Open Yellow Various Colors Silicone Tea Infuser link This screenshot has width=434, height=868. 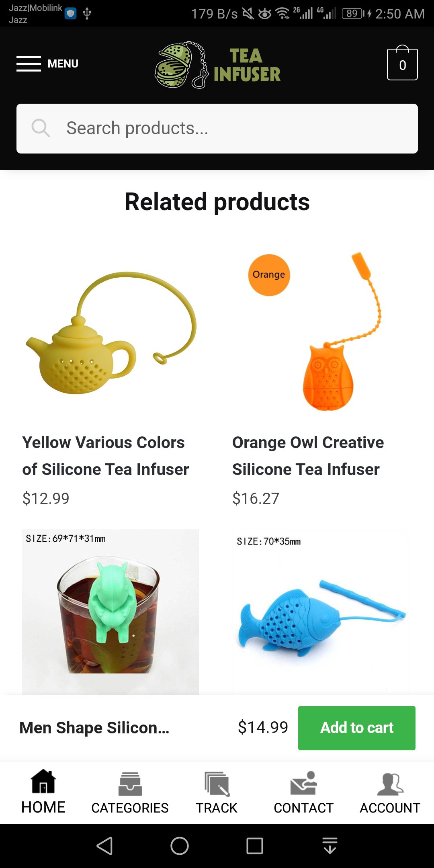[105, 456]
